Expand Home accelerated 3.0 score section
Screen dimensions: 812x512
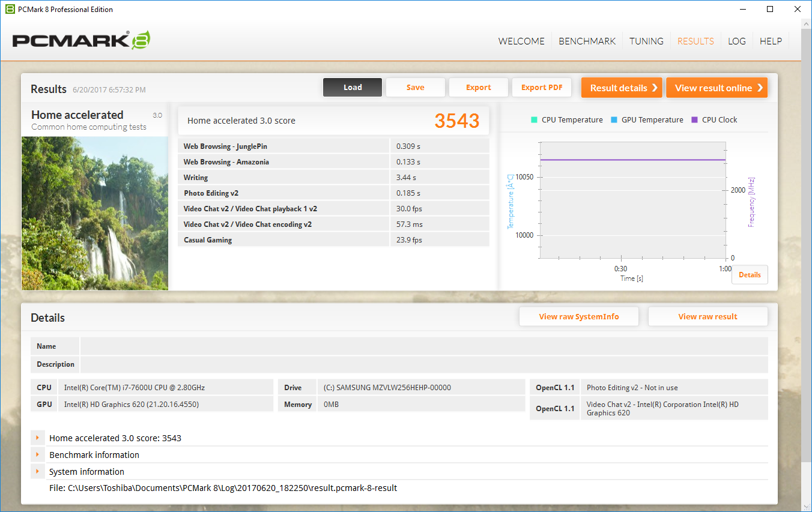[37, 438]
